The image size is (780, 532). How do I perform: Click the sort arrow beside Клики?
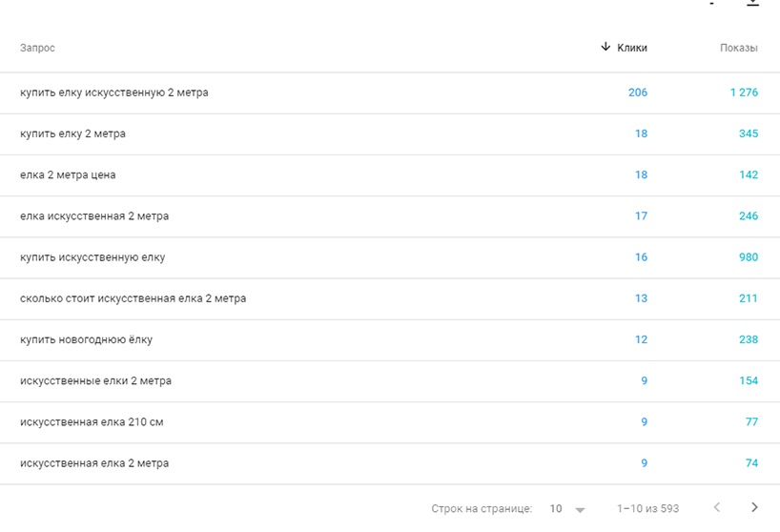606,47
